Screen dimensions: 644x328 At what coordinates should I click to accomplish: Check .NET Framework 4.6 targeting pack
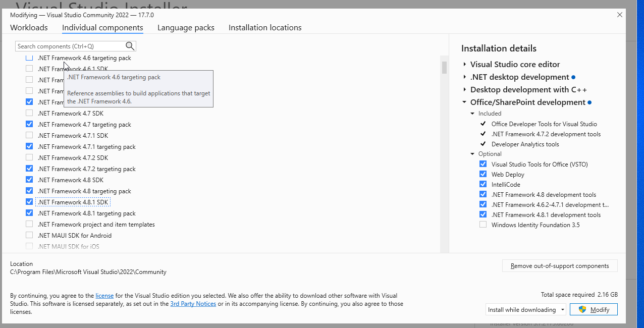(x=29, y=58)
